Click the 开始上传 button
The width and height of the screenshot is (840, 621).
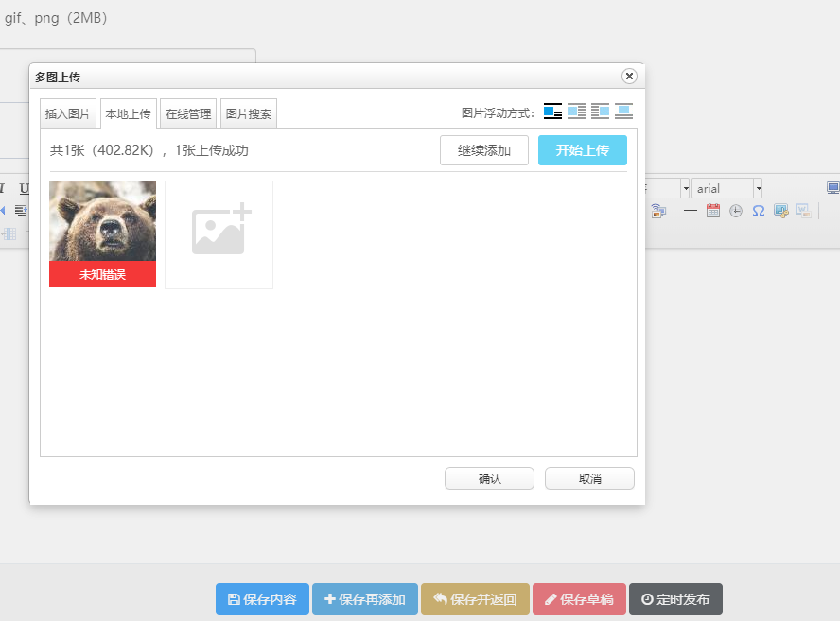coord(582,150)
